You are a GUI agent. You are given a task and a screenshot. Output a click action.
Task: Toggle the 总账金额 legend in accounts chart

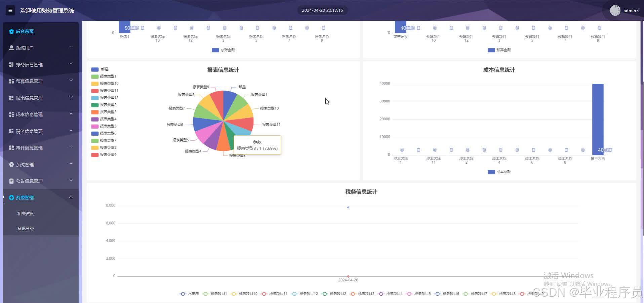pyautogui.click(x=223, y=50)
